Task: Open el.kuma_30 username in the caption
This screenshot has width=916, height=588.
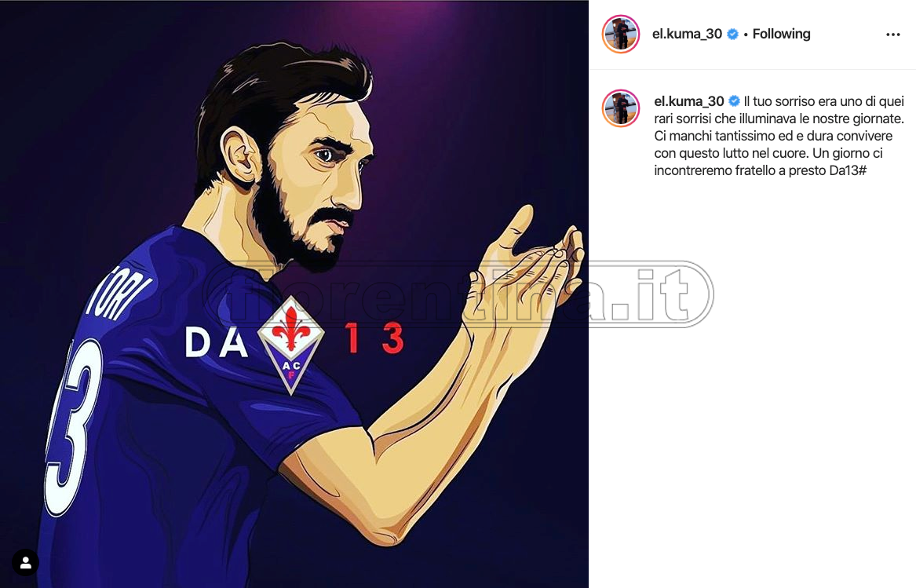Action: click(x=688, y=101)
